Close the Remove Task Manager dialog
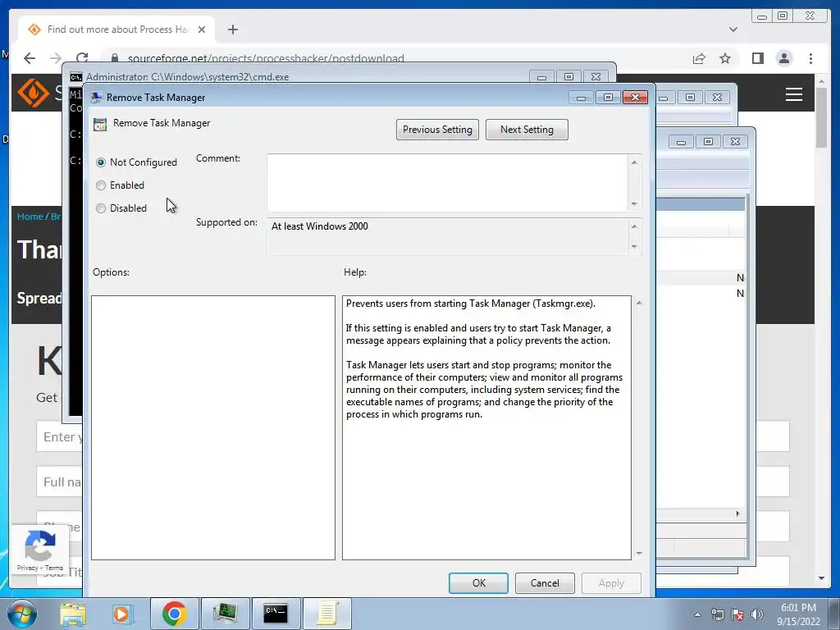Image resolution: width=840 pixels, height=630 pixels. click(x=635, y=97)
